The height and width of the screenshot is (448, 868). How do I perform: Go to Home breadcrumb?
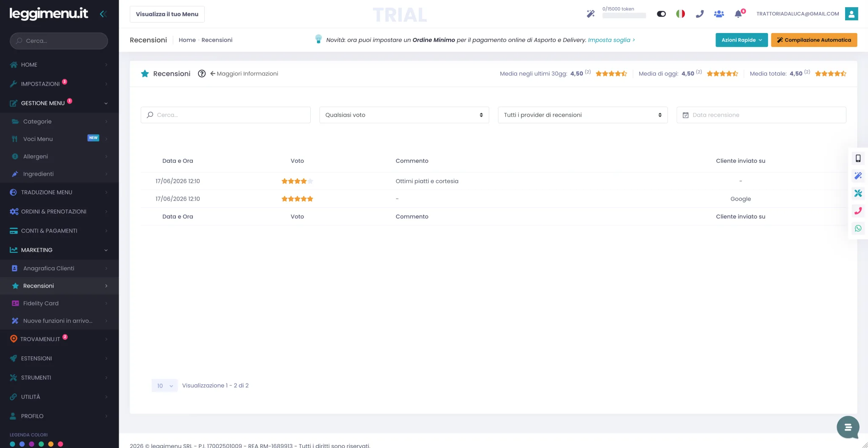coord(187,40)
